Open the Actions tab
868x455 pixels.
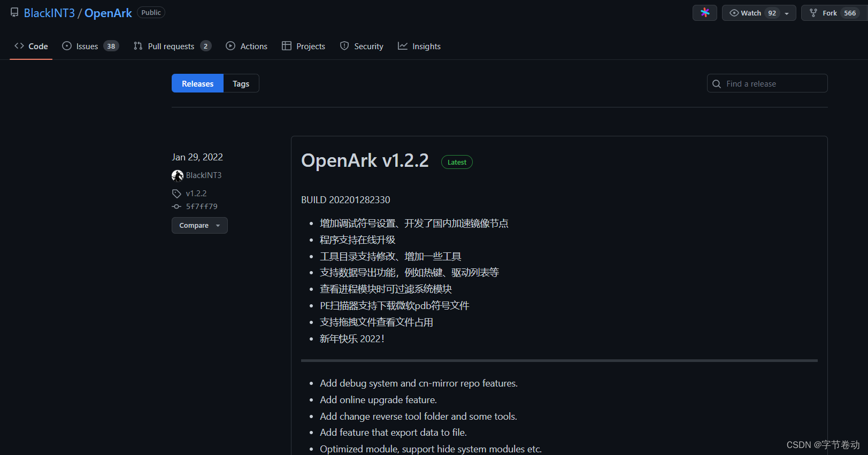pos(247,47)
